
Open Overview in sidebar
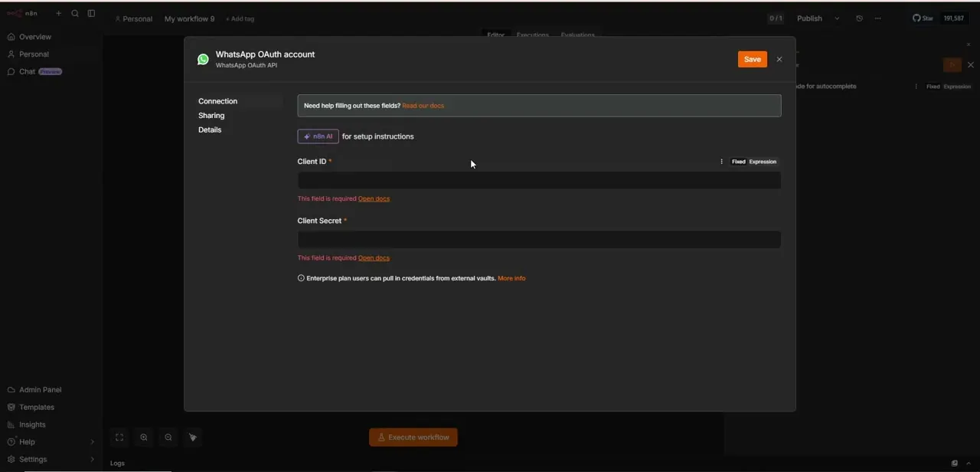point(35,37)
